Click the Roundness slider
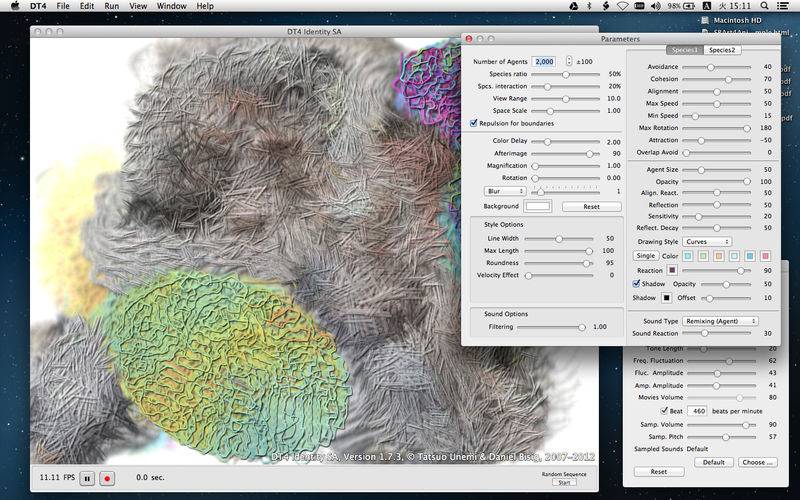 [559, 263]
